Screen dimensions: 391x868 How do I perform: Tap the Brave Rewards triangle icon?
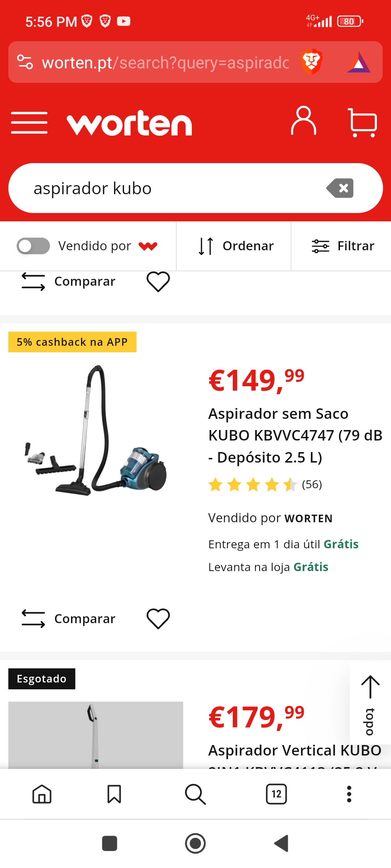[358, 63]
